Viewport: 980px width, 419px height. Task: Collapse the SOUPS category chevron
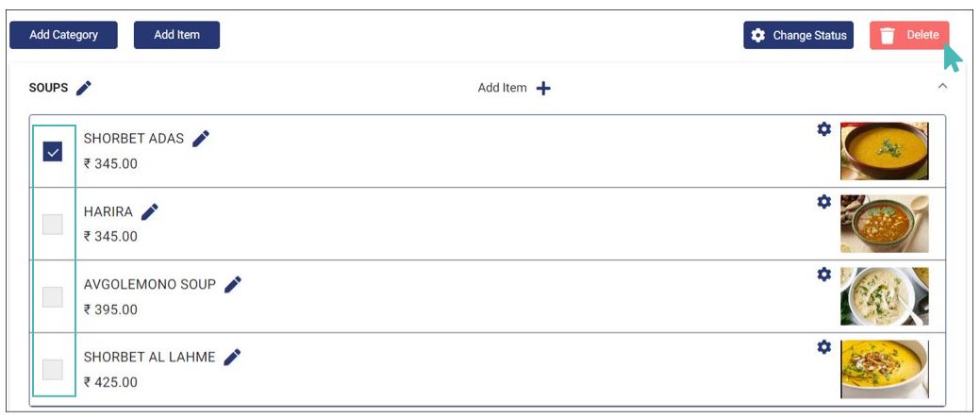[943, 86]
